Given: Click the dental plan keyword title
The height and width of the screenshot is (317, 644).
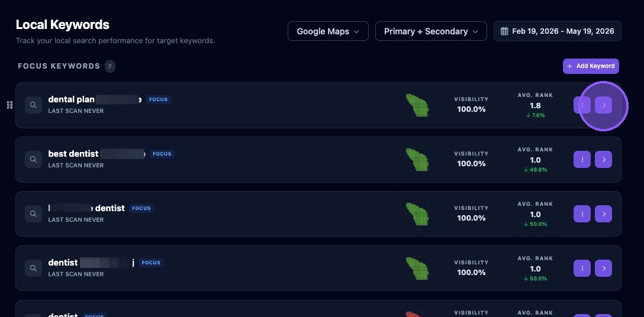Looking at the screenshot, I should 95,99.
